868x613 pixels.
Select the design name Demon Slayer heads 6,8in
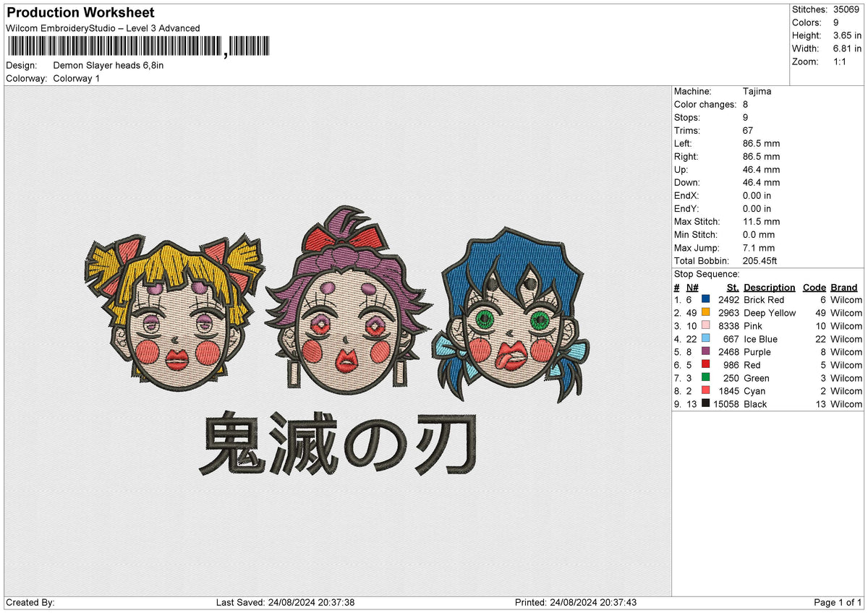point(109,66)
